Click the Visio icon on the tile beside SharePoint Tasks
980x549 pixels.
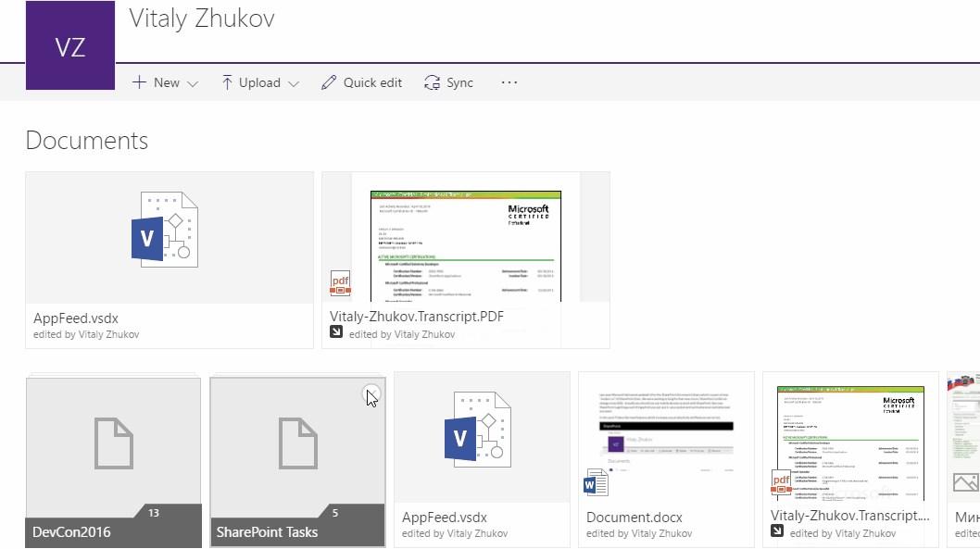click(478, 430)
